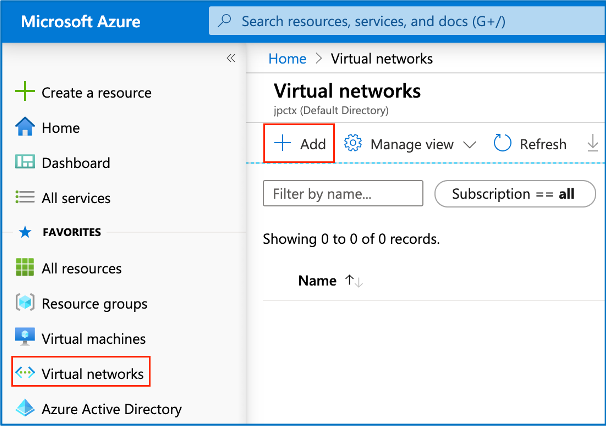Image resolution: width=606 pixels, height=426 pixels.
Task: Click the Resource groups cube icon
Action: (x=25, y=303)
